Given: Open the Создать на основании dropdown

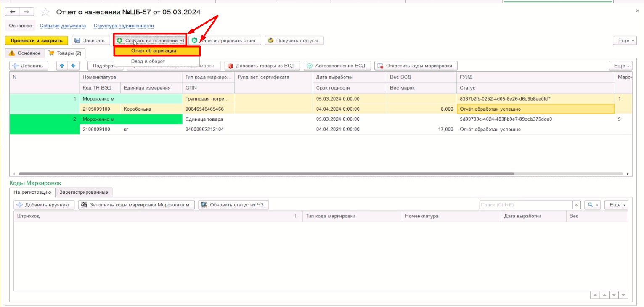Looking at the screenshot, I should click(150, 40).
